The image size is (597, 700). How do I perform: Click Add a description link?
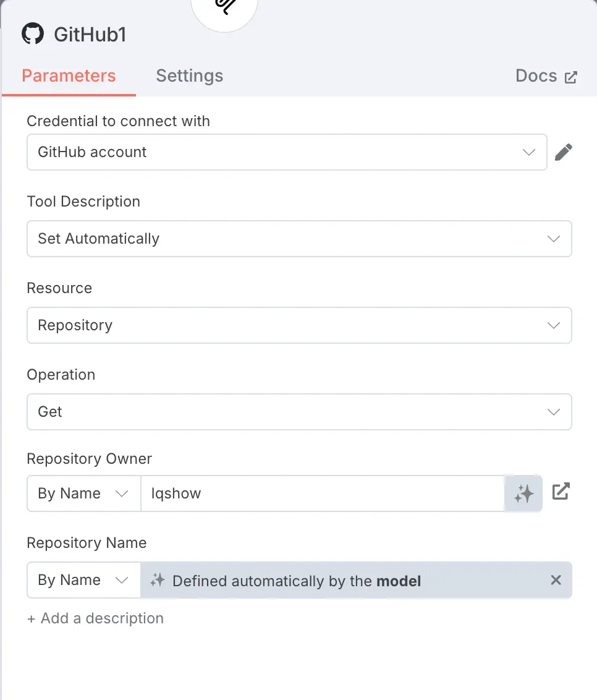96,618
